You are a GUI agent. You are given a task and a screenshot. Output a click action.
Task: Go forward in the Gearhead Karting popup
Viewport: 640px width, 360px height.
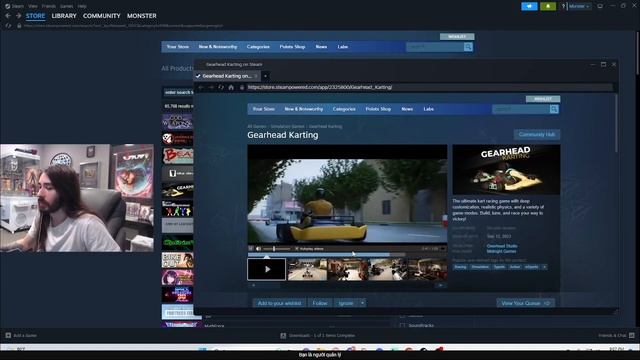point(211,87)
